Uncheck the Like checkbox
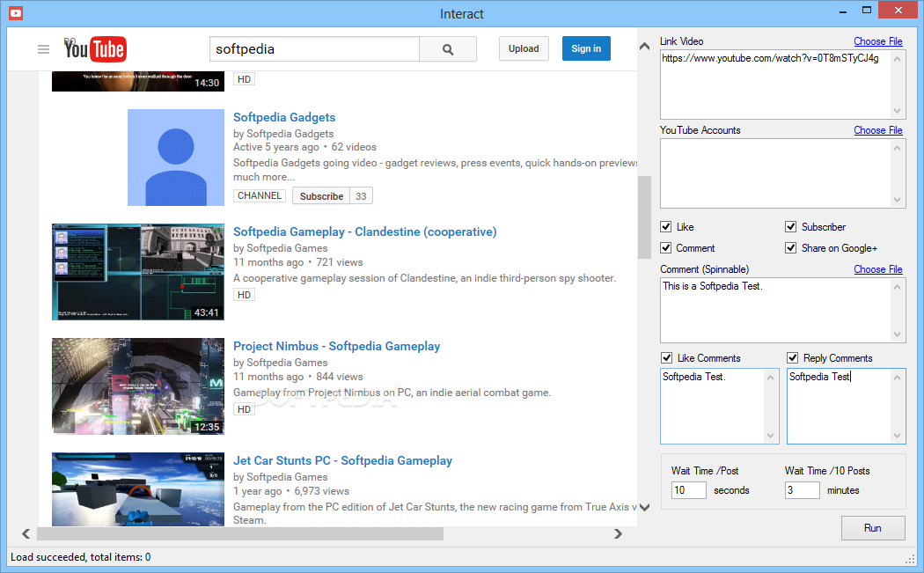The height and width of the screenshot is (573, 924). point(666,227)
